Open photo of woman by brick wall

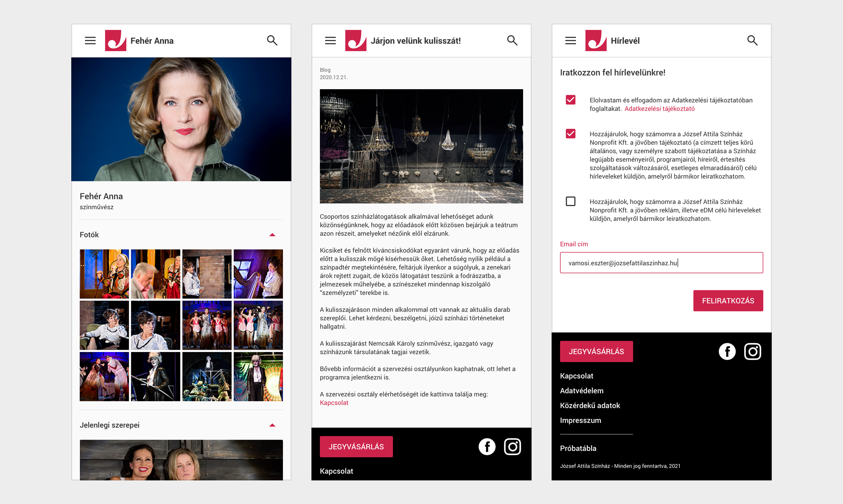point(207,274)
